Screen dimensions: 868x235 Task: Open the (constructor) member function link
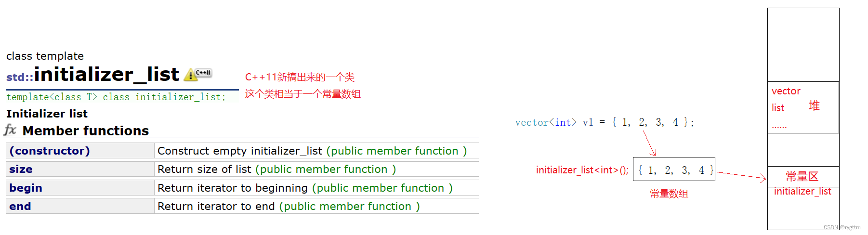(50, 151)
